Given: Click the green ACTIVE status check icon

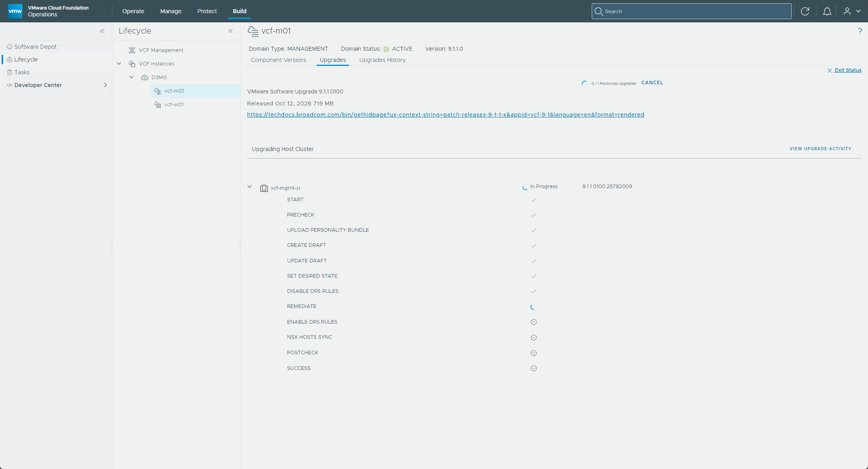Looking at the screenshot, I should tap(386, 49).
